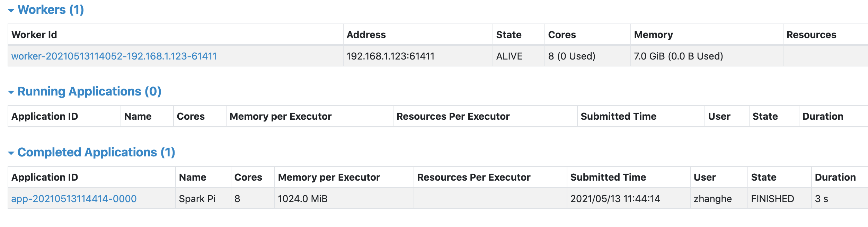Sort workers by Memory column

coord(653,35)
